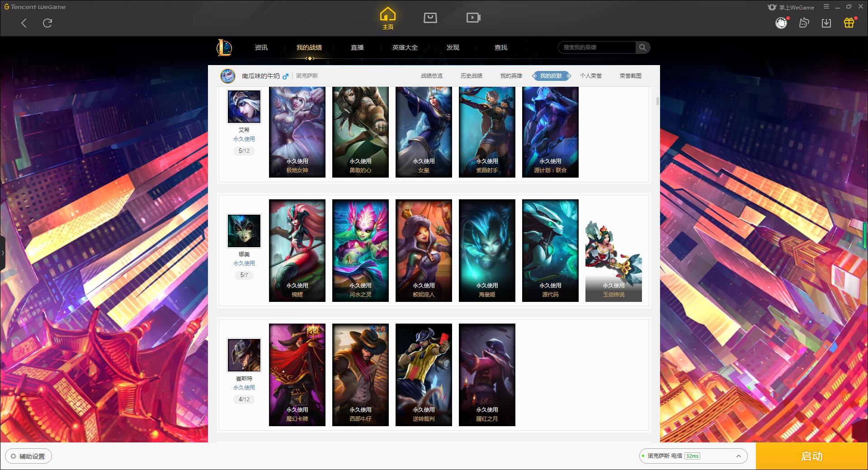Open the 艾希 champion portrait
This screenshot has width=868, height=470.
click(244, 107)
